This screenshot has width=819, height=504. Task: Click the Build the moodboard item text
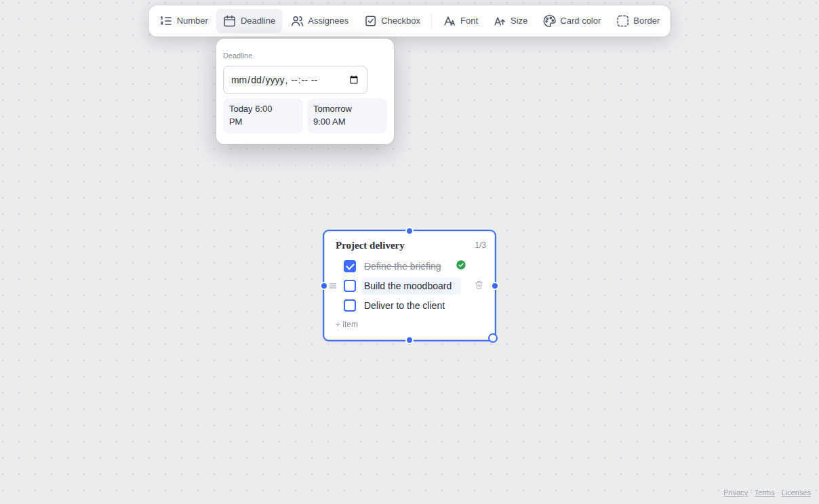tap(407, 286)
